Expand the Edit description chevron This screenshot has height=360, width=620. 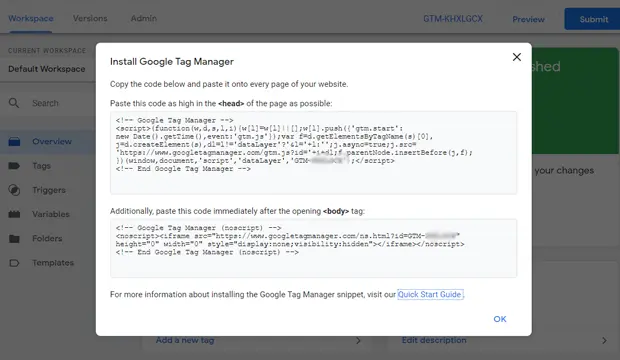(x=604, y=340)
